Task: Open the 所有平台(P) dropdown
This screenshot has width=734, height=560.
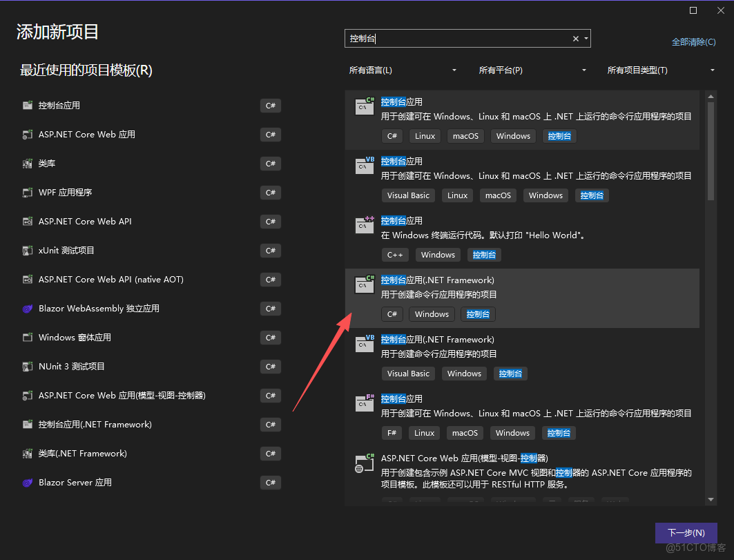Action: [x=533, y=70]
